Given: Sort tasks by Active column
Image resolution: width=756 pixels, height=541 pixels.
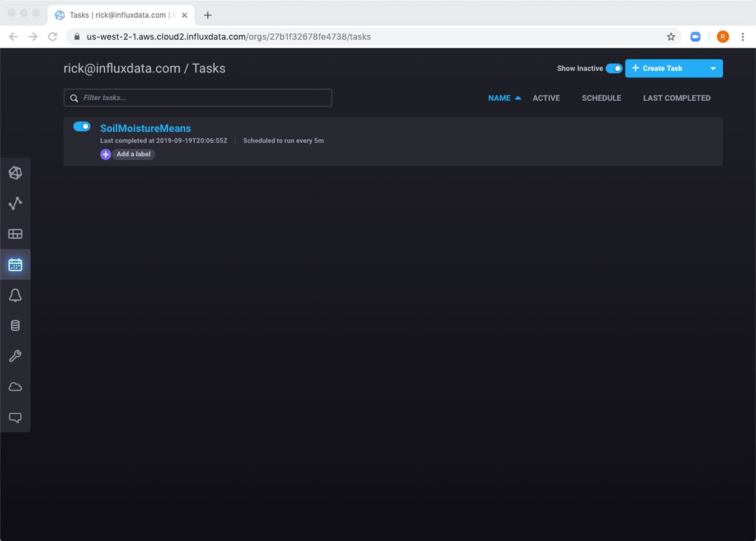Looking at the screenshot, I should click(x=546, y=98).
